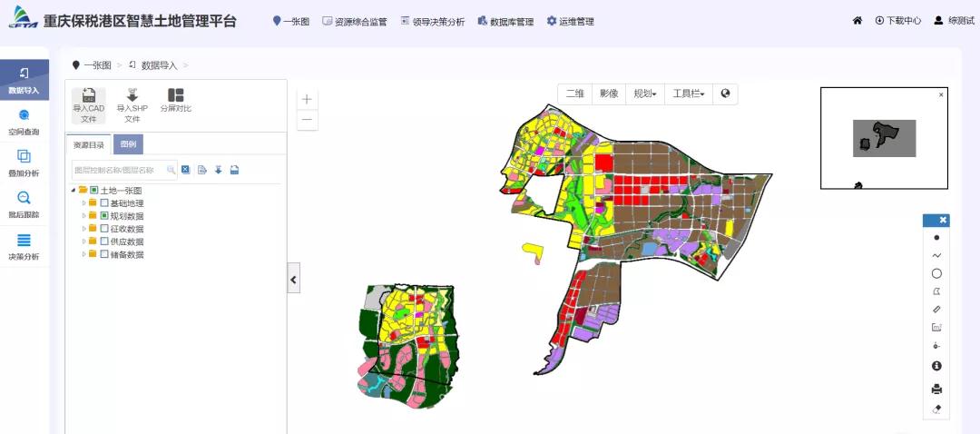The width and height of the screenshot is (980, 434).
Task: Open the 批后跟踪 sidebar tool
Action: pos(24,204)
